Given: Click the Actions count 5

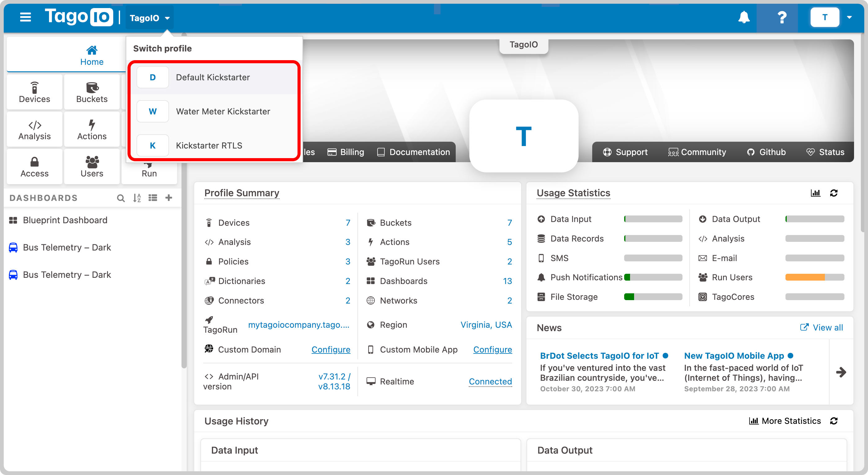Looking at the screenshot, I should [x=509, y=242].
